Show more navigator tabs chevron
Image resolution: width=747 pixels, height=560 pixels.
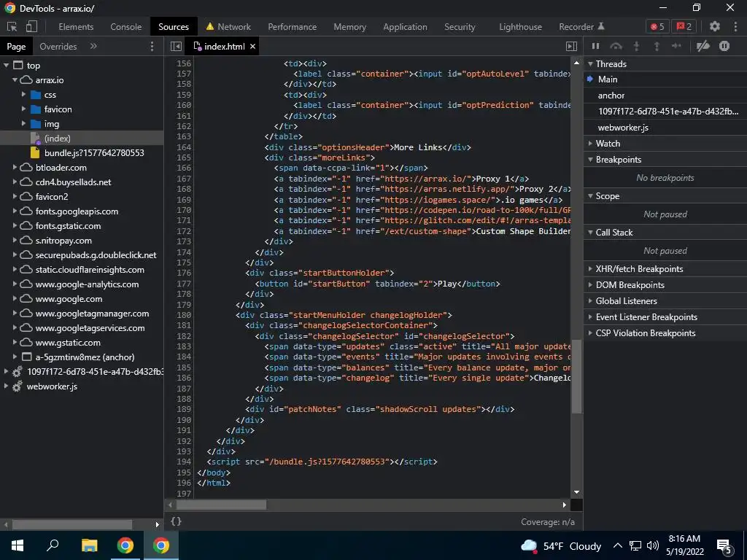(x=93, y=46)
